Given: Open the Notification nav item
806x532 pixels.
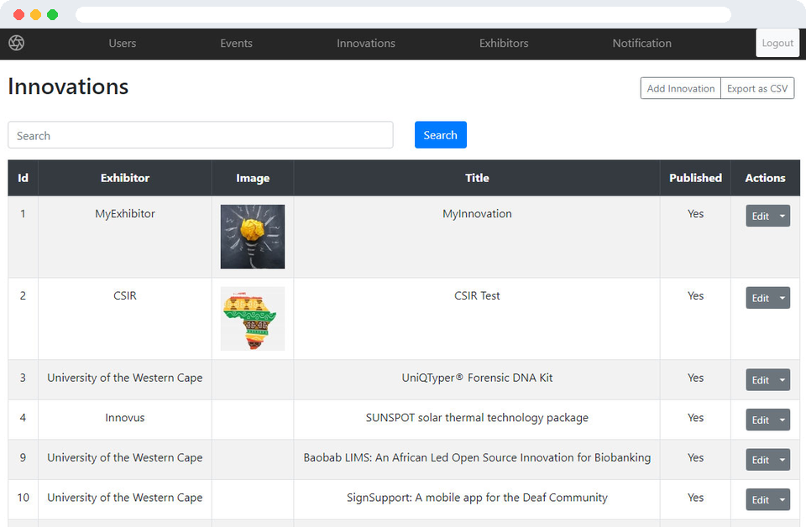Looking at the screenshot, I should click(x=642, y=44).
